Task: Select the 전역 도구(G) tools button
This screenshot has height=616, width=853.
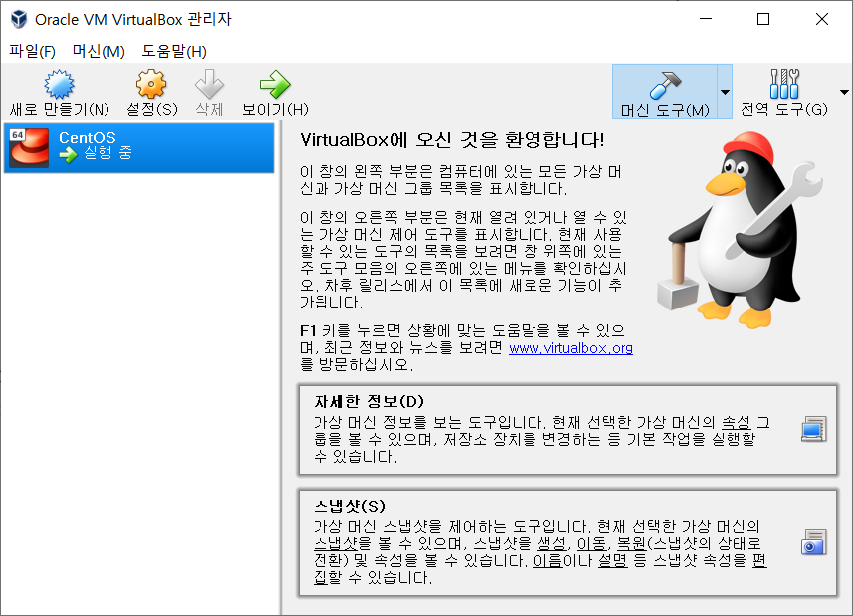Action: coord(784,92)
